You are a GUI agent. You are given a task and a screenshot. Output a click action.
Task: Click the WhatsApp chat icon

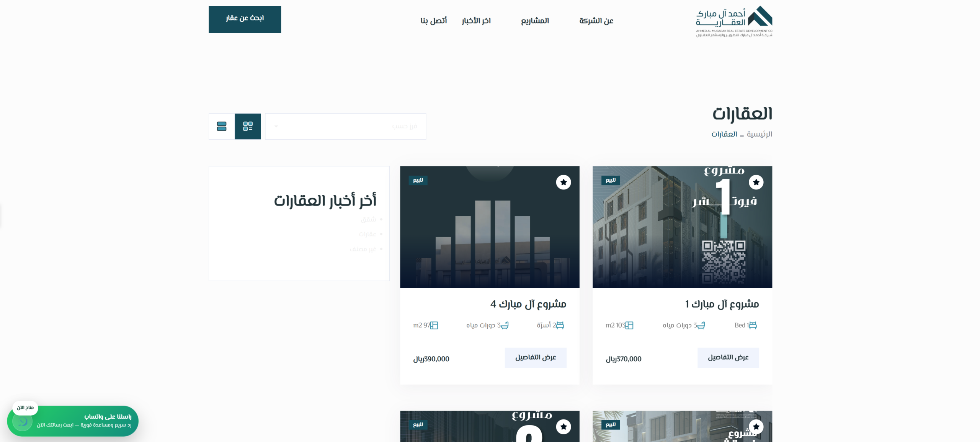point(23,422)
